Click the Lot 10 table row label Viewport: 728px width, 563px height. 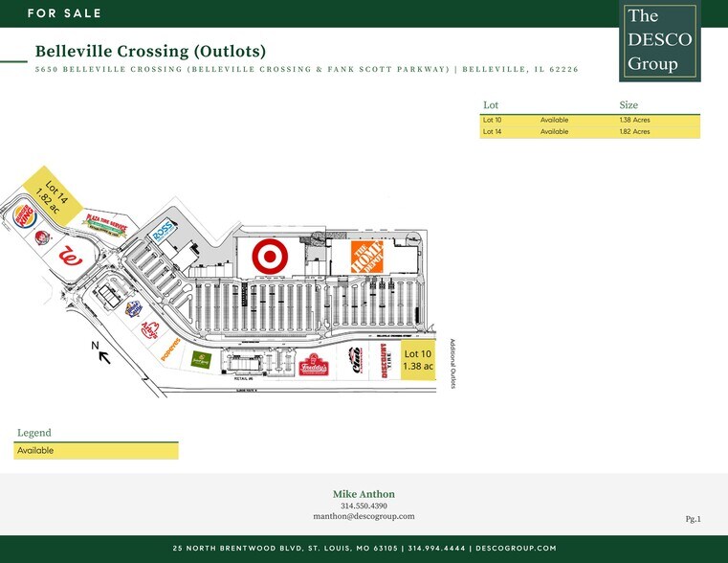point(492,120)
